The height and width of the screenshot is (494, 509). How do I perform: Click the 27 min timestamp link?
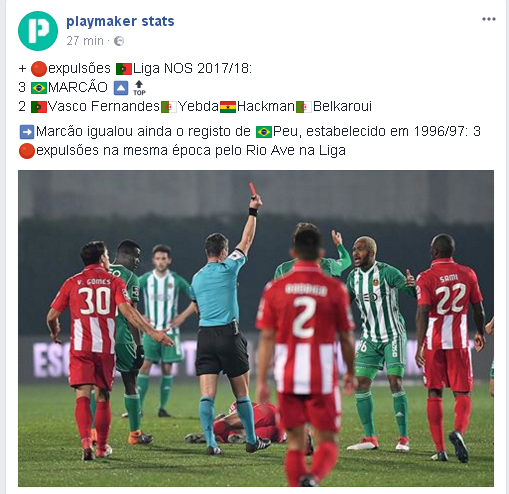click(x=85, y=41)
